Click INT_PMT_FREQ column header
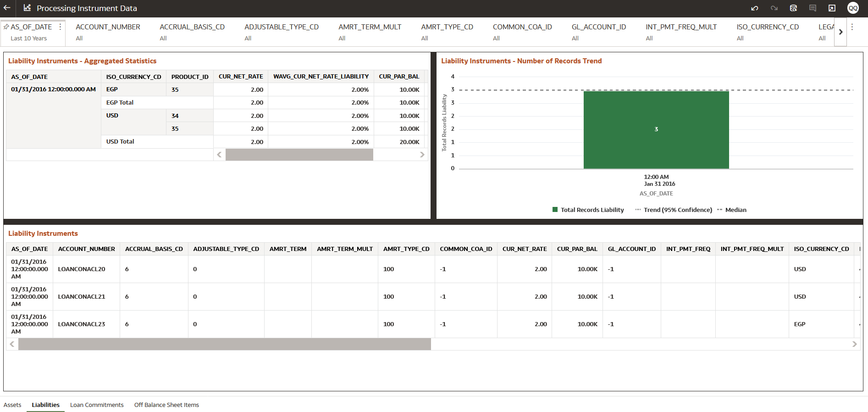Viewport: 868px width, 412px height. pyautogui.click(x=688, y=249)
